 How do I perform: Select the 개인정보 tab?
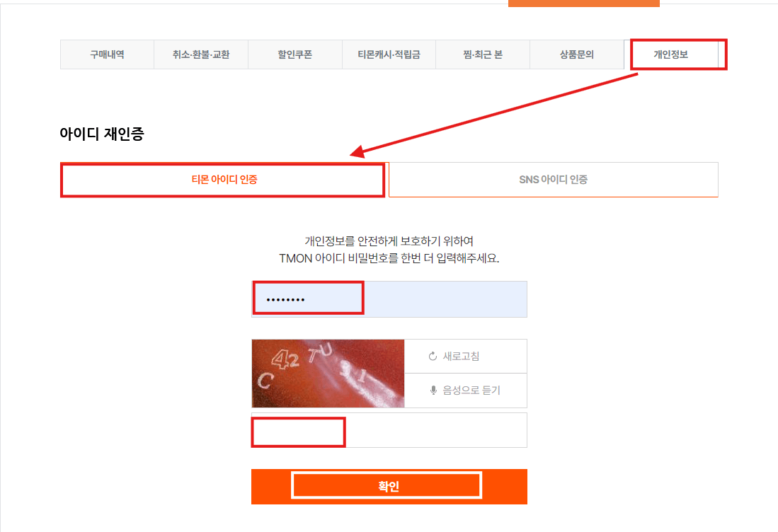(671, 54)
